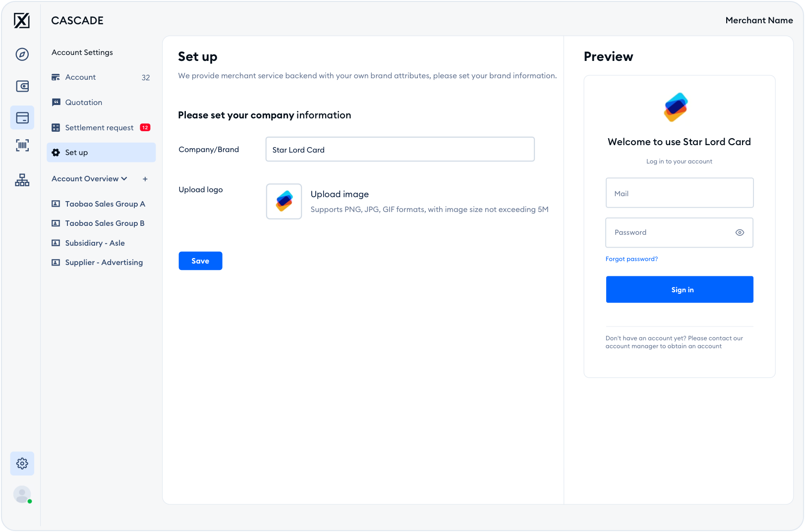Click the organization hierarchy icon
805x532 pixels.
22,180
